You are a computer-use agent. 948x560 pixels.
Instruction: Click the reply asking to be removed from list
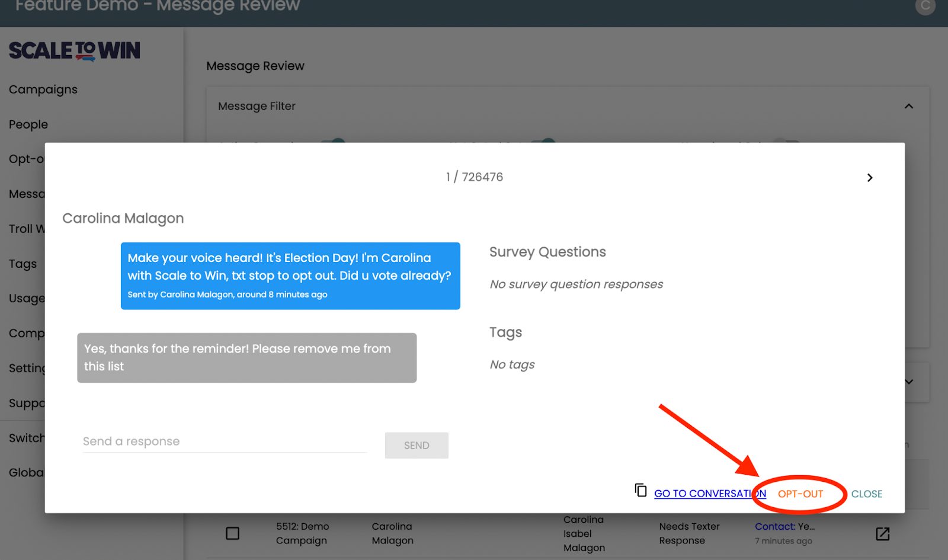pyautogui.click(x=246, y=357)
